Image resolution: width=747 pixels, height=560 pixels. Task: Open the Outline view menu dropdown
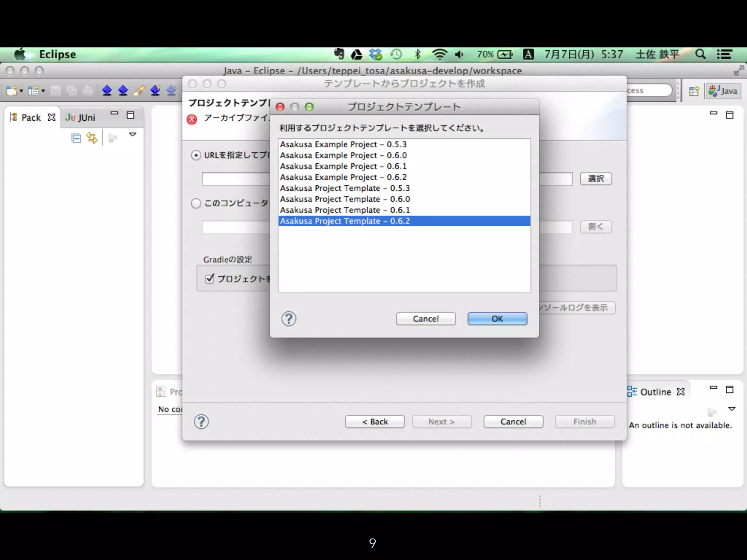(x=732, y=409)
